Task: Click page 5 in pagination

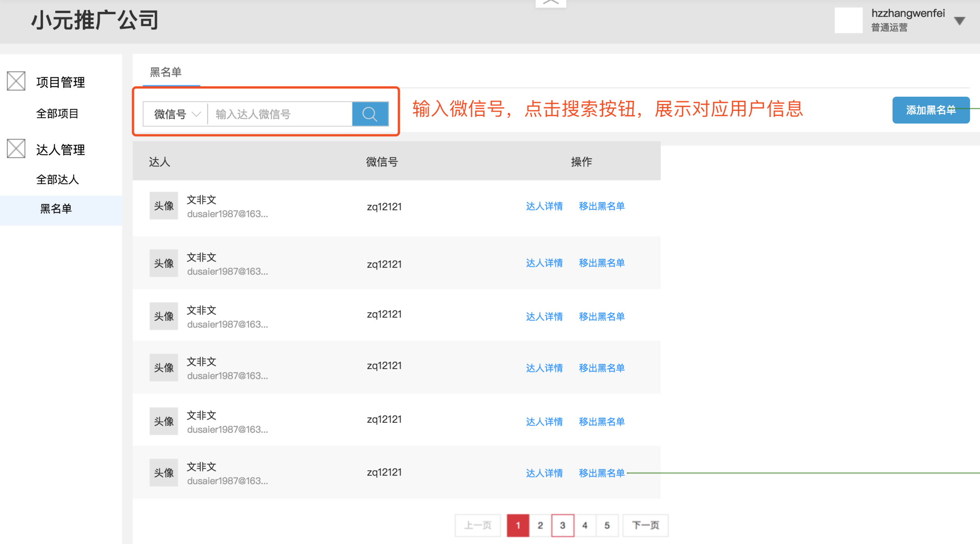Action: 607,525
